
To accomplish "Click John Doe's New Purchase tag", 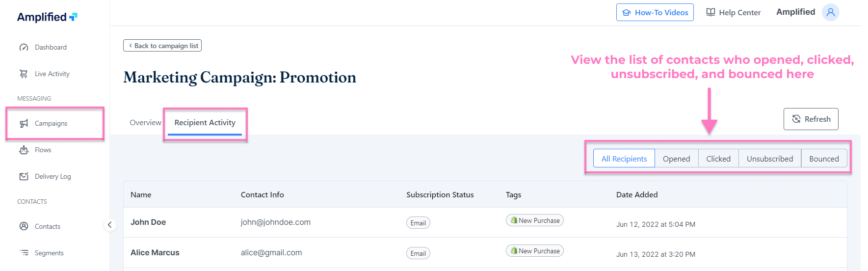I will pyautogui.click(x=534, y=220).
